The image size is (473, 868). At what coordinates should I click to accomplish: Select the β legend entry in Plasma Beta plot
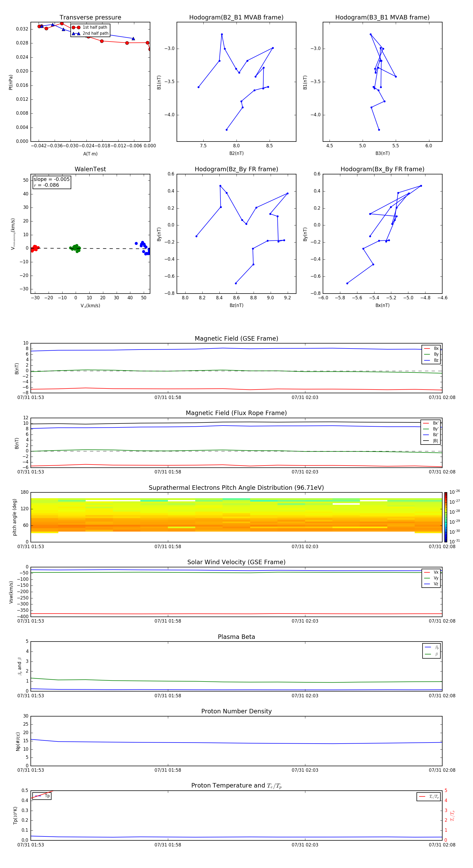click(x=431, y=654)
